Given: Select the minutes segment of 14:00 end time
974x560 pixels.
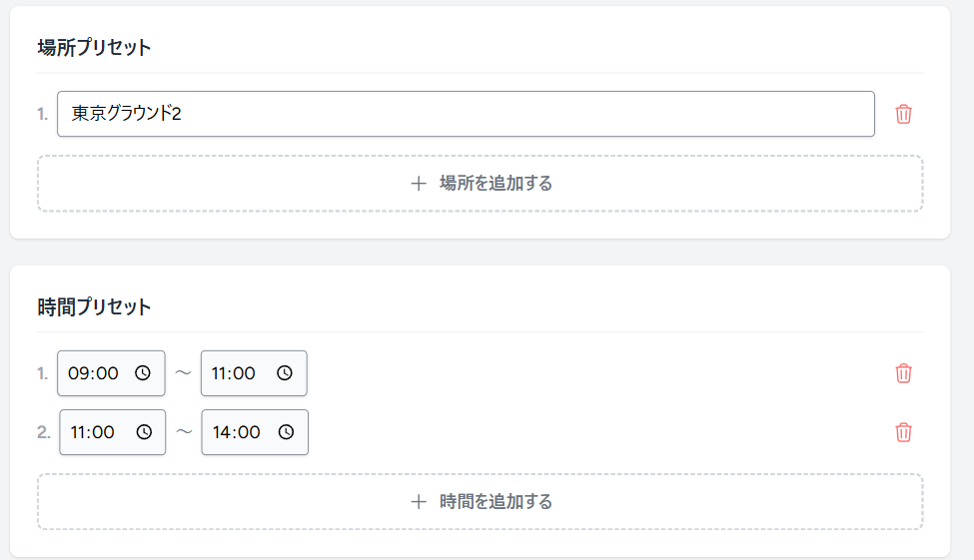Looking at the screenshot, I should 249,432.
